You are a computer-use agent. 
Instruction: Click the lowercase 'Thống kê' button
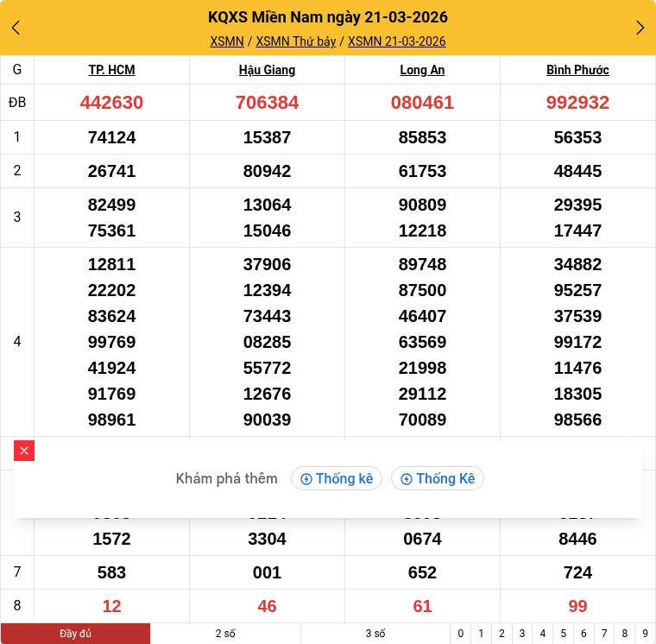pyautogui.click(x=337, y=478)
